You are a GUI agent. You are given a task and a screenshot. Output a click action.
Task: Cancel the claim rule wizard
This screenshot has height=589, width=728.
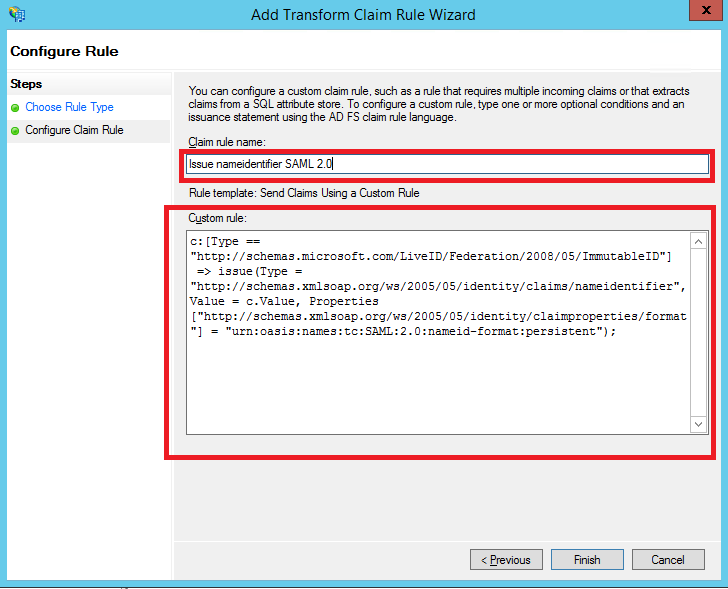[668, 560]
